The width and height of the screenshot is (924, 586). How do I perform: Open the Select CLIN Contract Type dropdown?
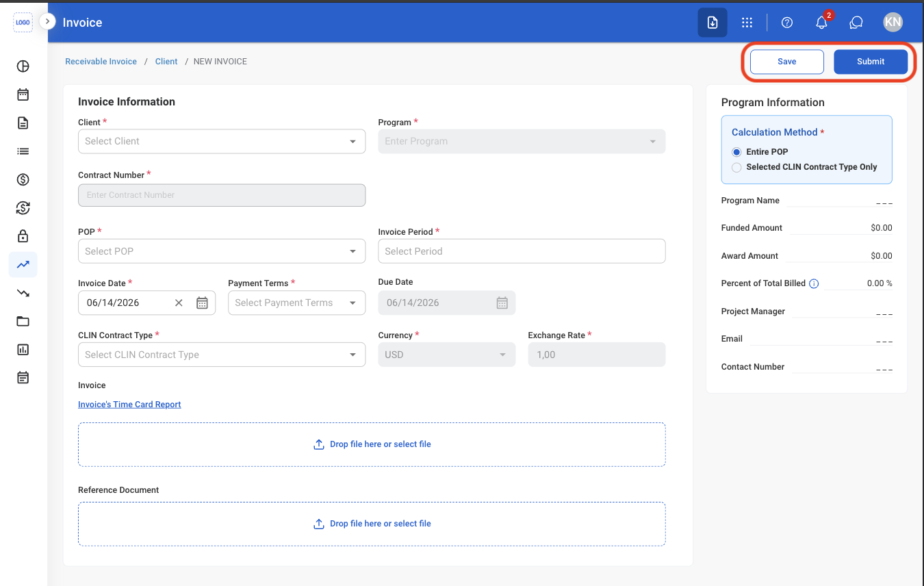(x=222, y=355)
